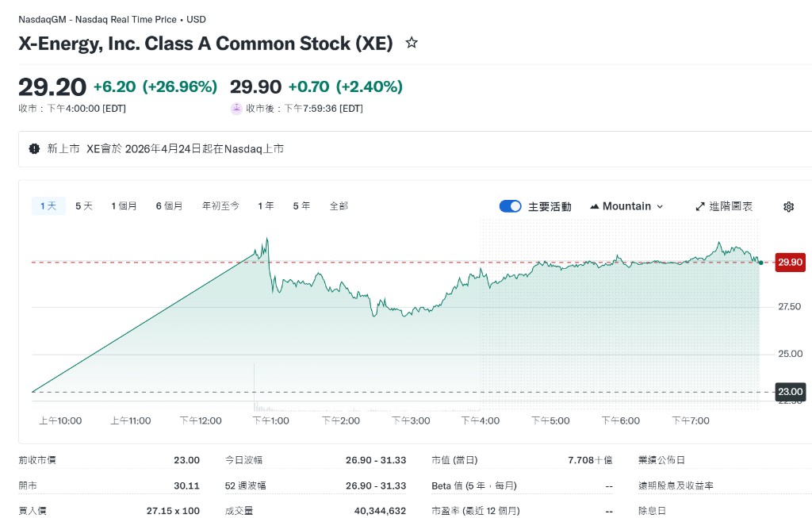Viewport: 812px width, 518px height.
Task: Choose the 6個月 range tab
Action: (x=169, y=206)
